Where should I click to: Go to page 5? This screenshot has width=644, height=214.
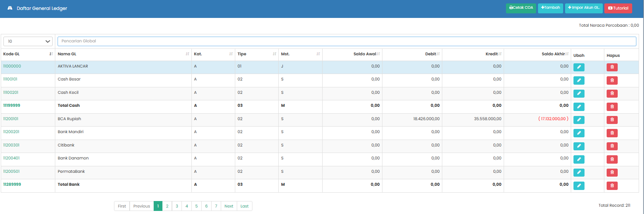pyautogui.click(x=196, y=206)
